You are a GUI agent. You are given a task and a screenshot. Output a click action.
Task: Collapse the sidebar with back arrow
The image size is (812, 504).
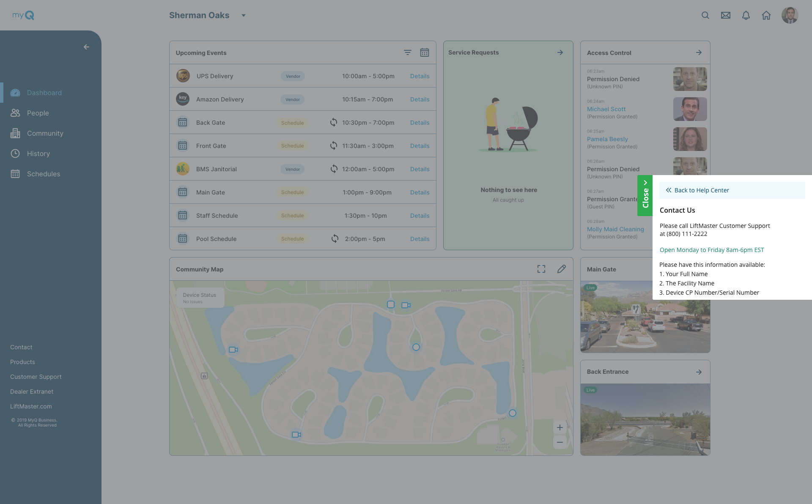click(x=86, y=47)
